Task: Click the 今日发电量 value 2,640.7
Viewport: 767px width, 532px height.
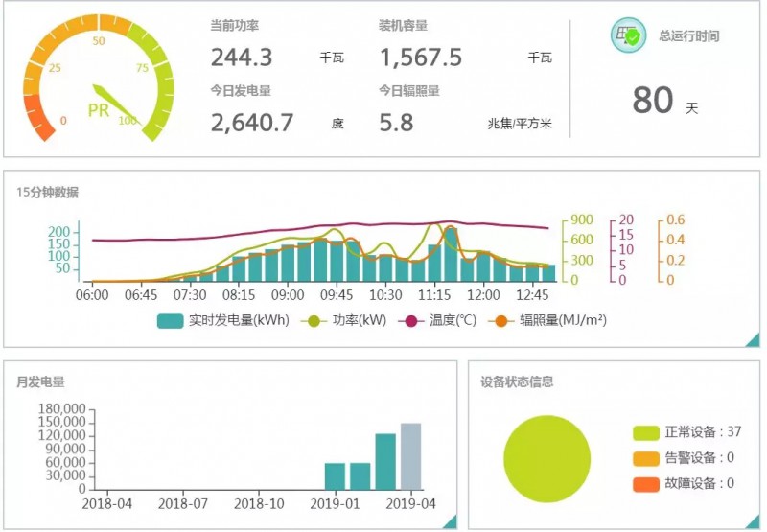Action: point(252,123)
